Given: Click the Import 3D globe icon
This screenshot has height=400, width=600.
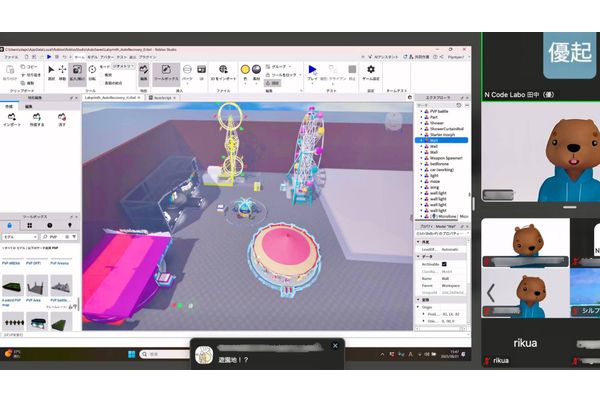Looking at the screenshot, I should [x=223, y=69].
